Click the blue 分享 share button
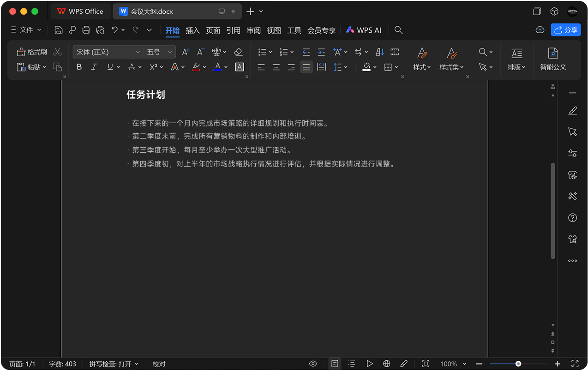The width and height of the screenshot is (588, 370). tap(565, 30)
